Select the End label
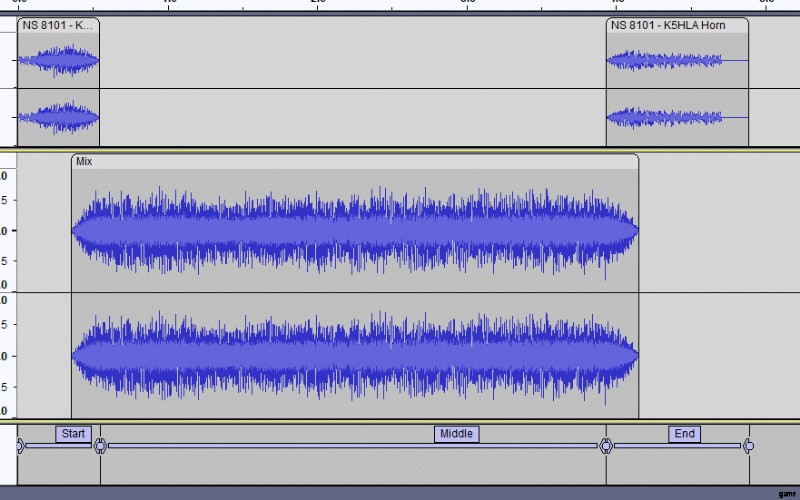The width and height of the screenshot is (800, 500). pos(684,434)
